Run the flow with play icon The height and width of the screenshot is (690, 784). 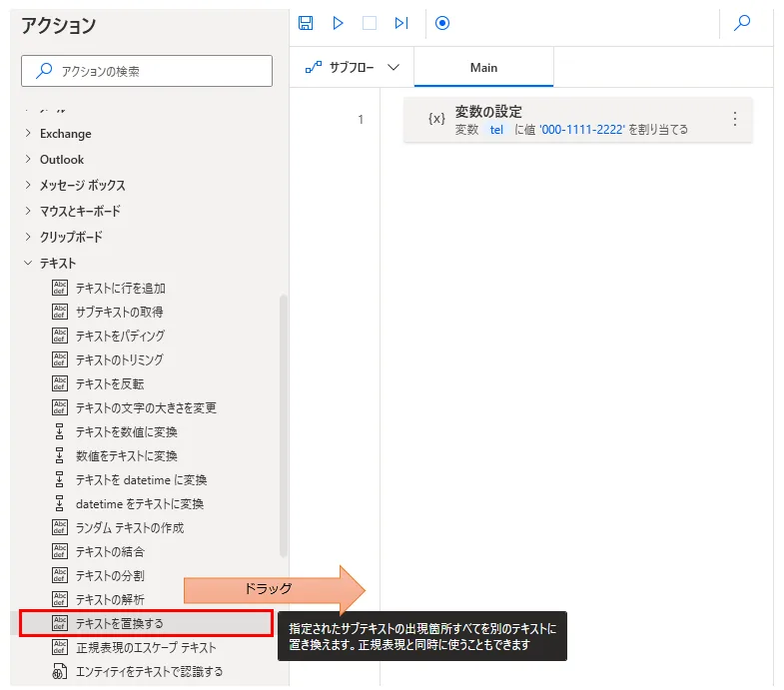[x=338, y=23]
